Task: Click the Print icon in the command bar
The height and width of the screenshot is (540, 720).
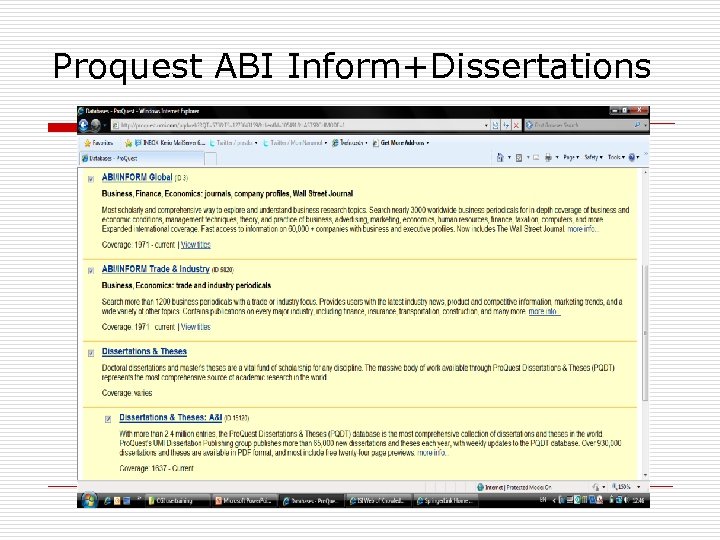Action: [548, 158]
